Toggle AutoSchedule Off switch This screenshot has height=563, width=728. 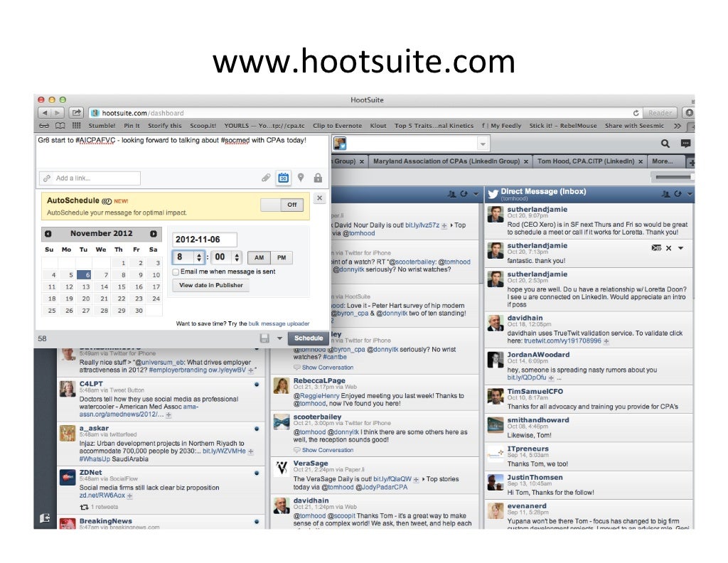282,205
